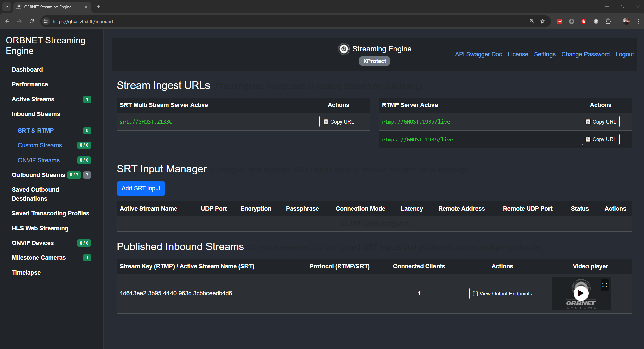Click Change Password link
Image resolution: width=644 pixels, height=349 pixels.
(585, 54)
